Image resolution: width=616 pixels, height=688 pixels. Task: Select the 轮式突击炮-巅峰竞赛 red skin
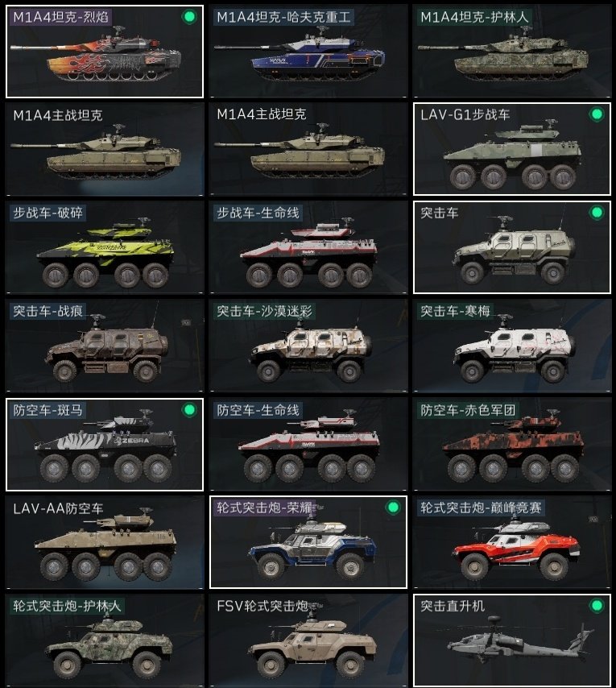[511, 542]
